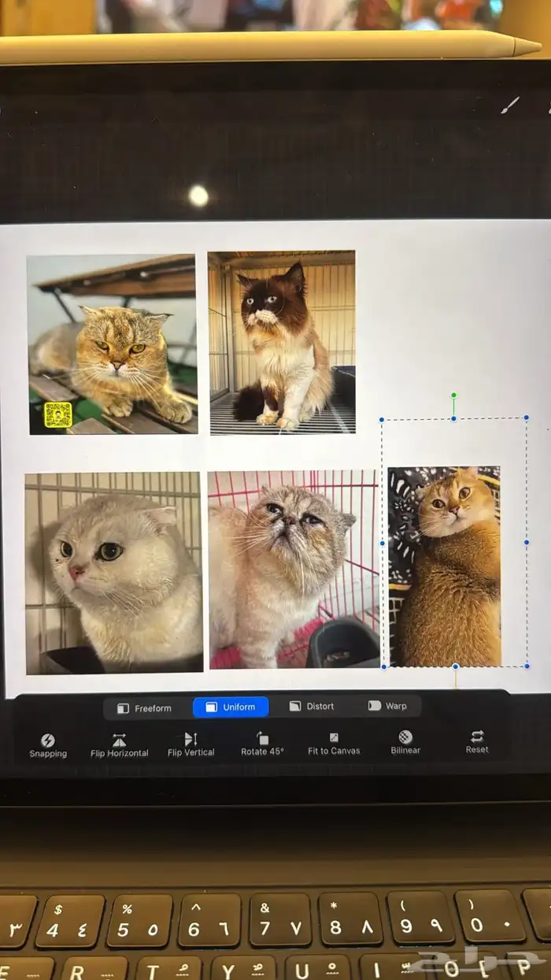This screenshot has width=551, height=980.
Task: Tap the white cat with green eyes photo
Action: (x=113, y=573)
